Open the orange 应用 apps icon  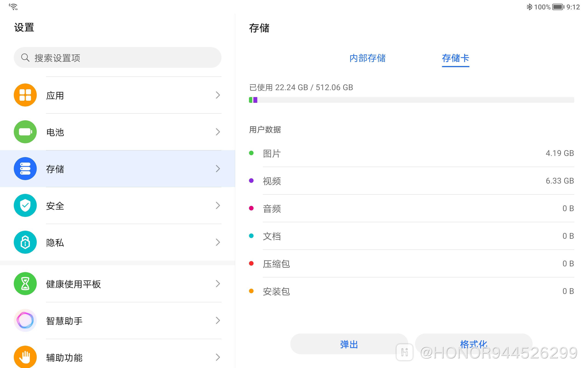25,95
